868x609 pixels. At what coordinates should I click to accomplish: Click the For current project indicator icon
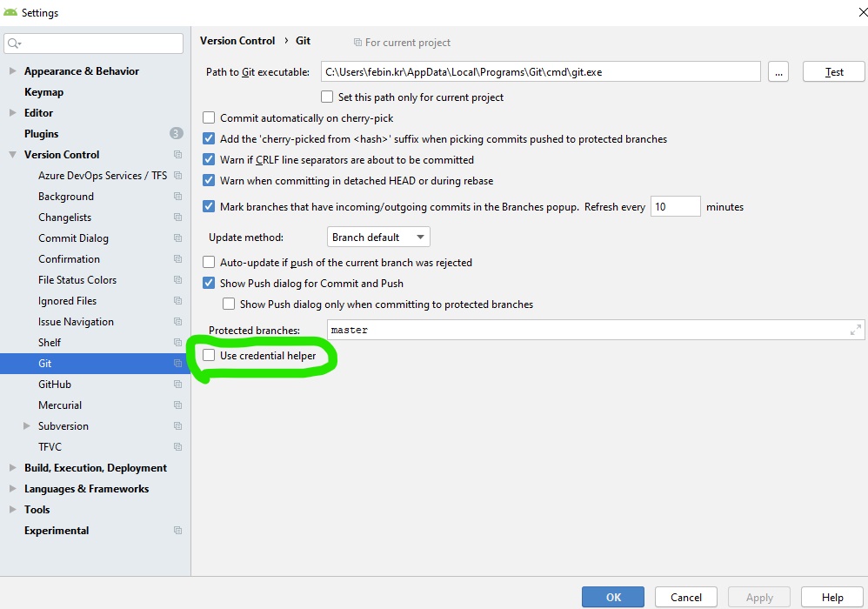point(357,43)
